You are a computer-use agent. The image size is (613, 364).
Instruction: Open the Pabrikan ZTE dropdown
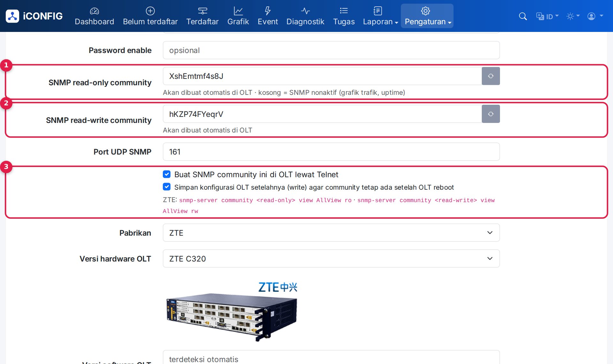(331, 233)
